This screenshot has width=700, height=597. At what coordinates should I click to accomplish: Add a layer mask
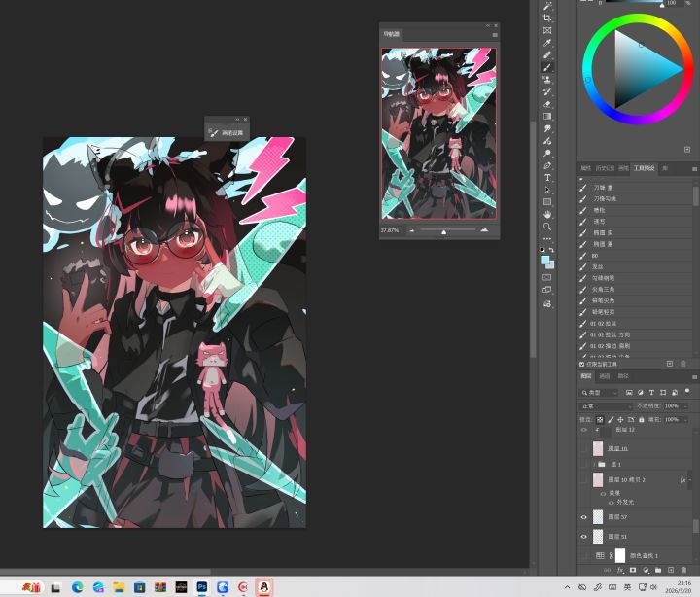click(633, 570)
